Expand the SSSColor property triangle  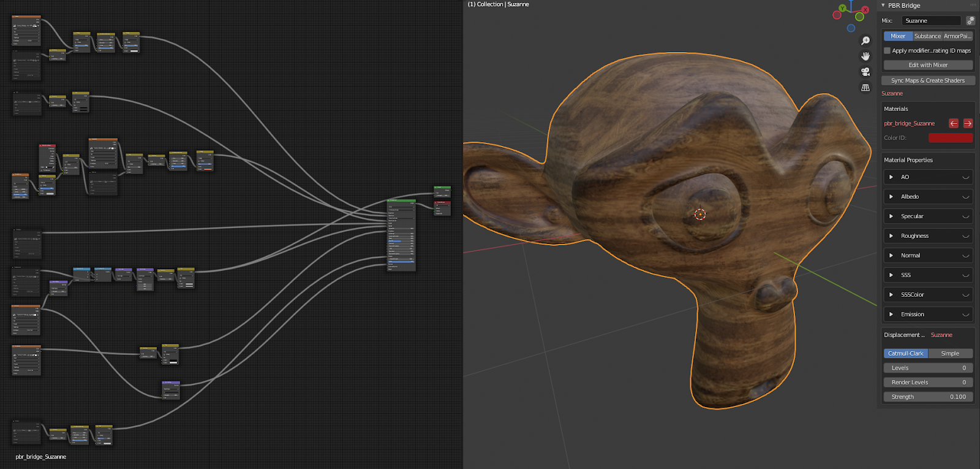(891, 295)
